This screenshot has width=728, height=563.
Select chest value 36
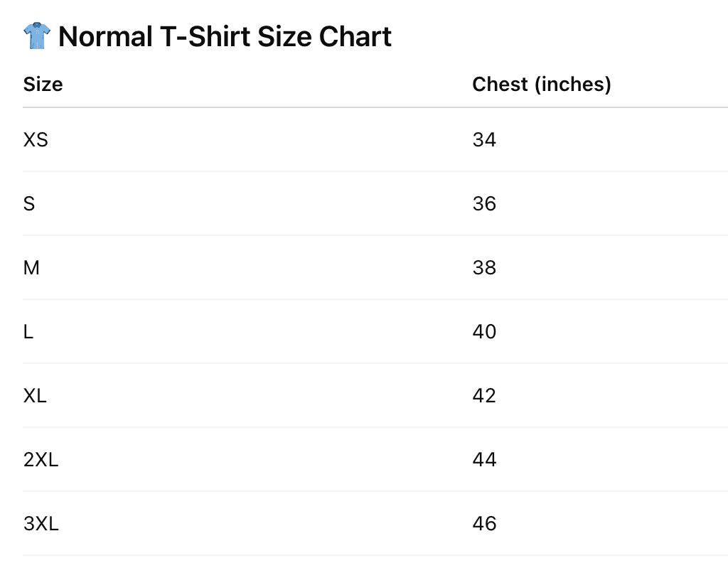click(x=484, y=204)
